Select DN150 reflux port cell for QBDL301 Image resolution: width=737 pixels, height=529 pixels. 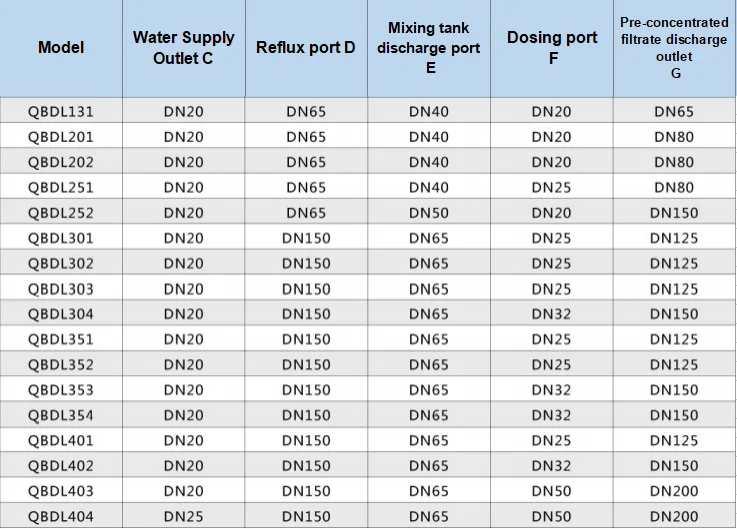[306, 238]
